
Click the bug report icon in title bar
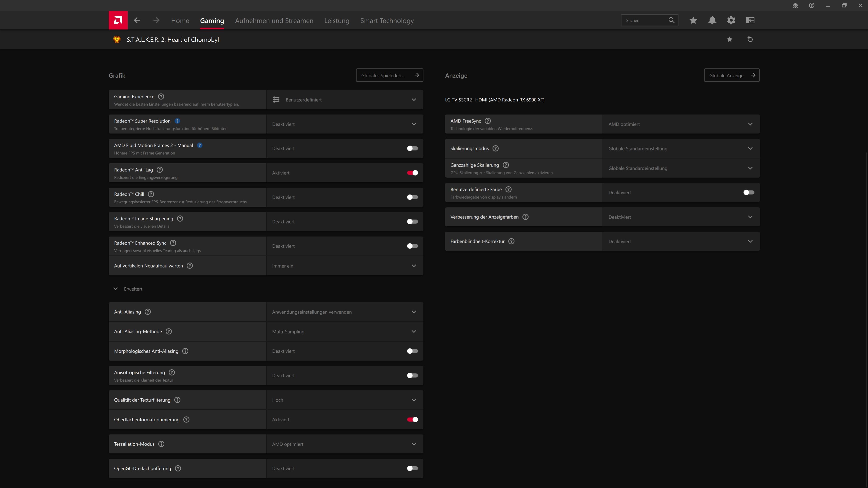pos(795,5)
